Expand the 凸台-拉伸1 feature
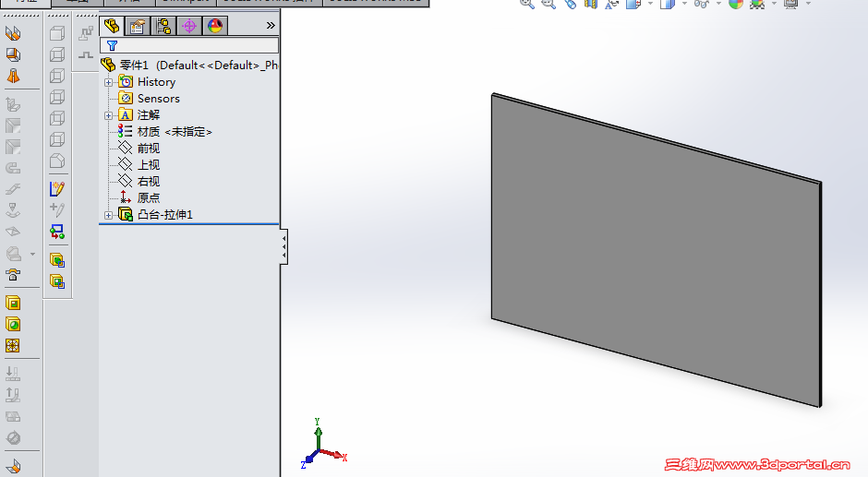868x477 pixels. point(109,215)
